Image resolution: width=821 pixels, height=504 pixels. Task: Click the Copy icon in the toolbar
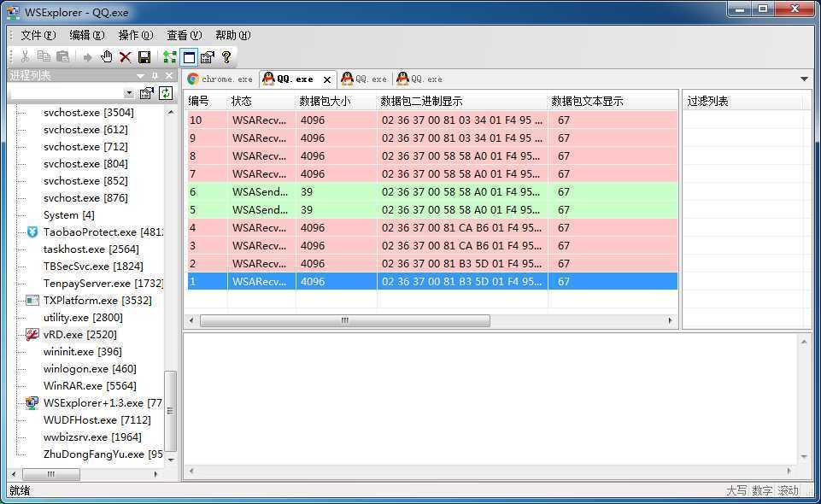coord(44,56)
